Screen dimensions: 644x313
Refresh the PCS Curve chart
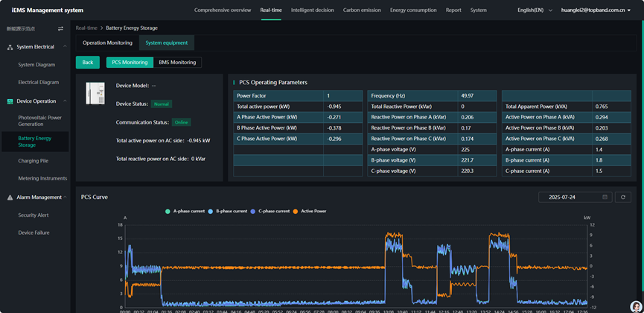(x=623, y=197)
